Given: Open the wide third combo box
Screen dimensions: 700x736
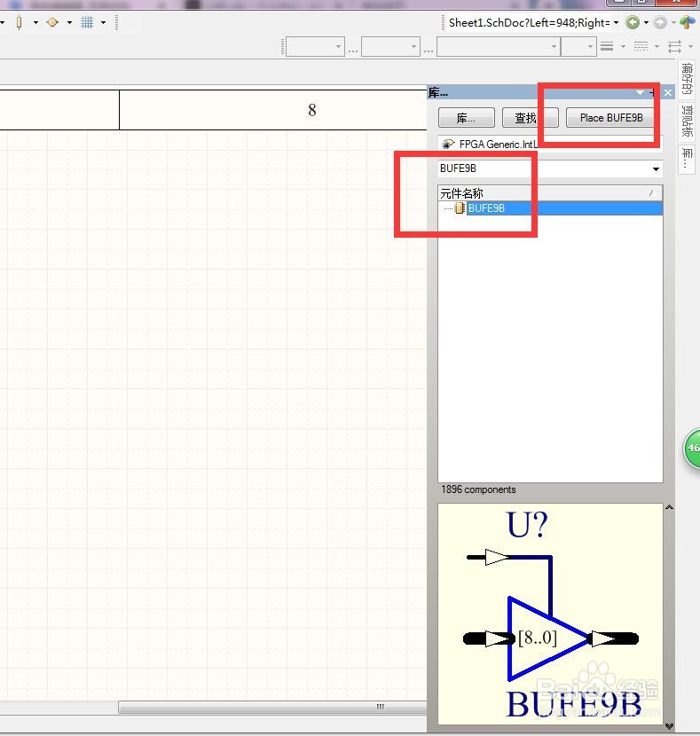Looking at the screenshot, I should 499,46.
